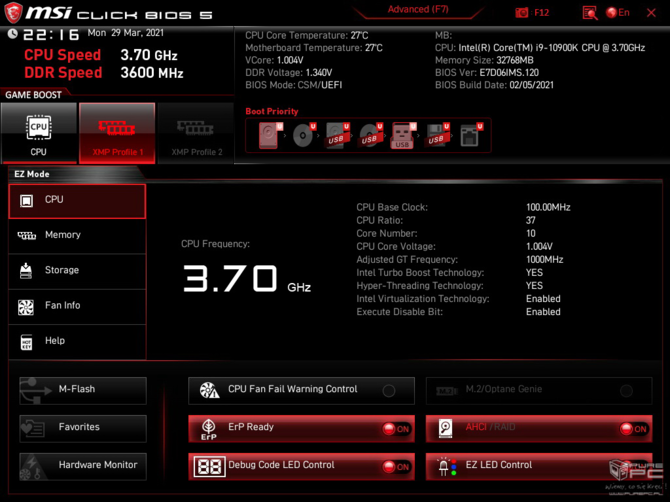Click the CPU Base Clock 100.00MHz value
670x502 pixels.
548,207
